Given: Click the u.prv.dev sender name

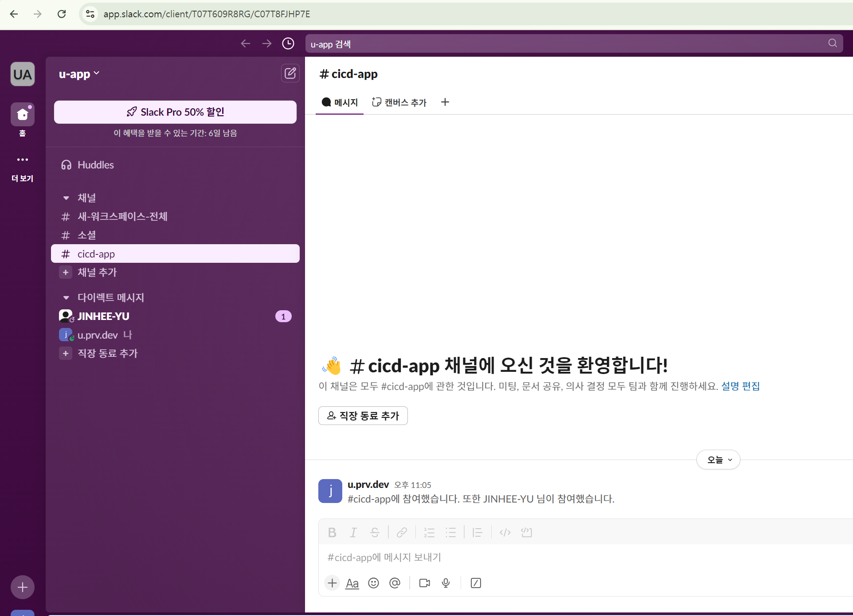Looking at the screenshot, I should (368, 484).
